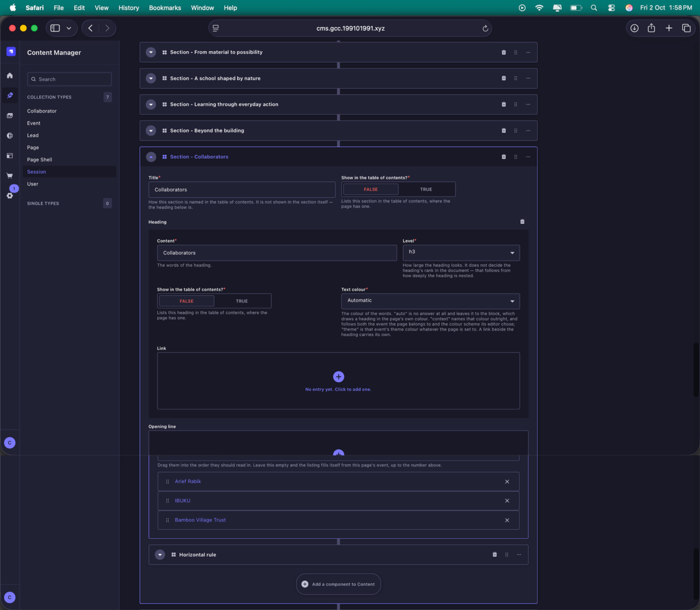Open the Bookmarks menu

(x=165, y=8)
